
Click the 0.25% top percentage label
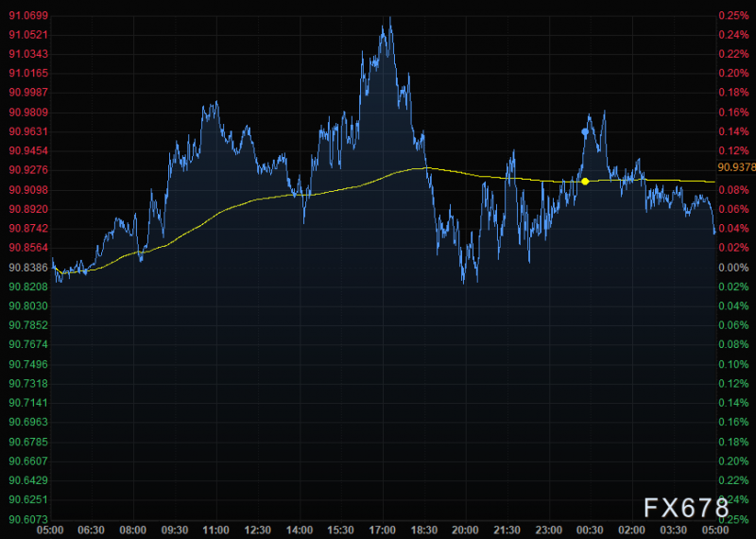tap(733, 15)
